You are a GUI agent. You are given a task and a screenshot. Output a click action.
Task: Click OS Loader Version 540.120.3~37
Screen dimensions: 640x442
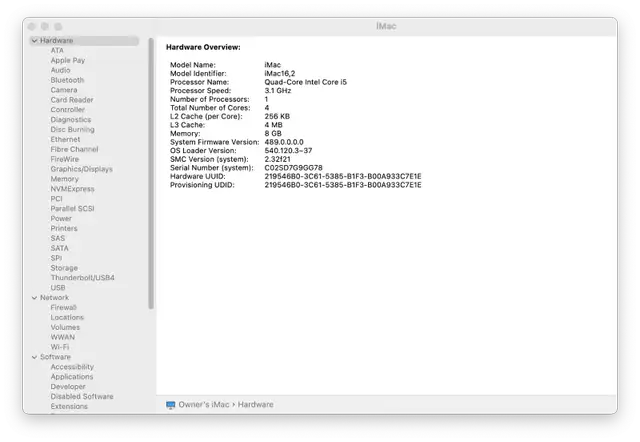pyautogui.click(x=288, y=151)
